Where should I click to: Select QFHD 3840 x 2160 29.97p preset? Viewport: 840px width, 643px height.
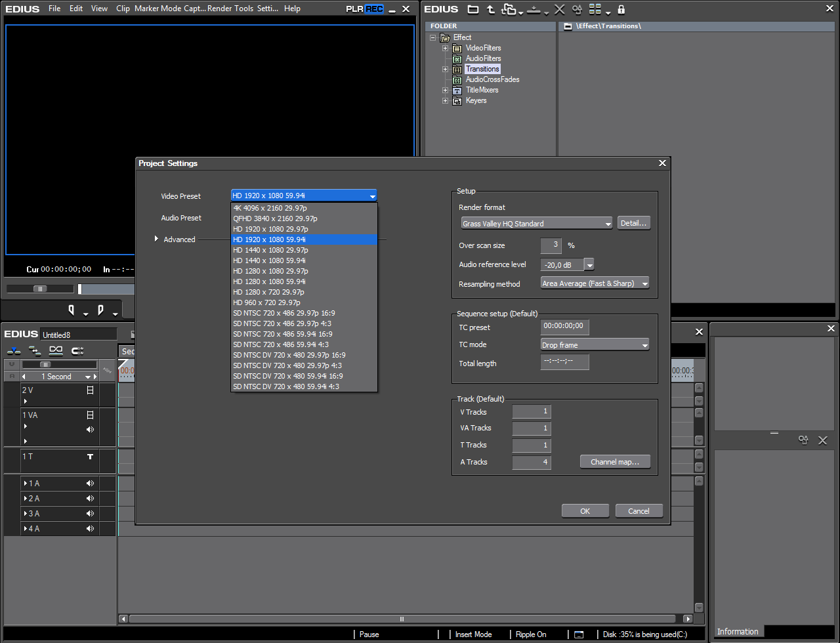(x=276, y=218)
